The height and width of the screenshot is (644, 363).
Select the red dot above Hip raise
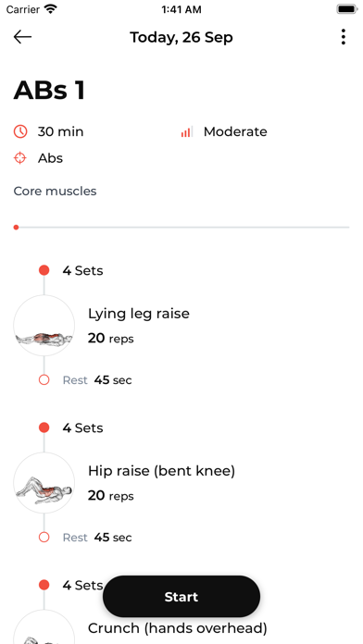tap(44, 427)
